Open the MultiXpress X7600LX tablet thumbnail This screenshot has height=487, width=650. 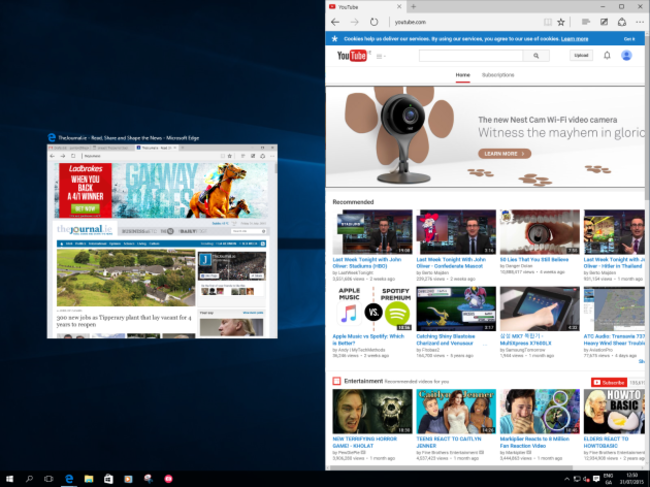tap(540, 309)
